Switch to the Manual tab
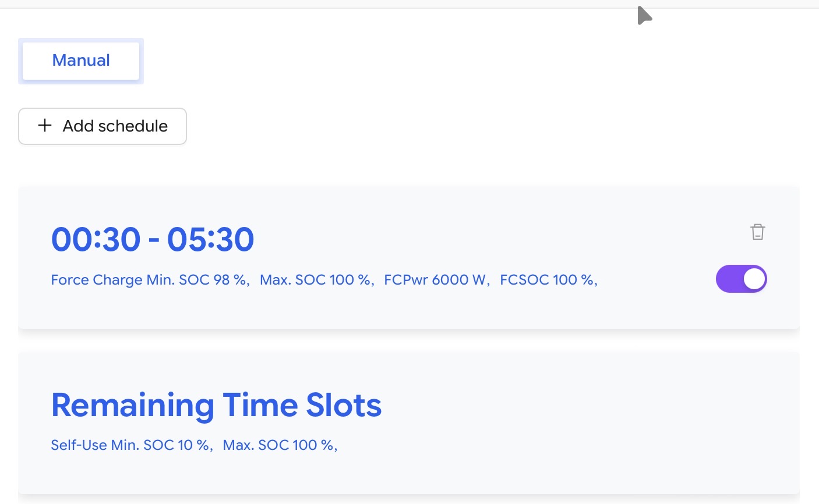Viewport: 819px width, 504px height. [81, 61]
